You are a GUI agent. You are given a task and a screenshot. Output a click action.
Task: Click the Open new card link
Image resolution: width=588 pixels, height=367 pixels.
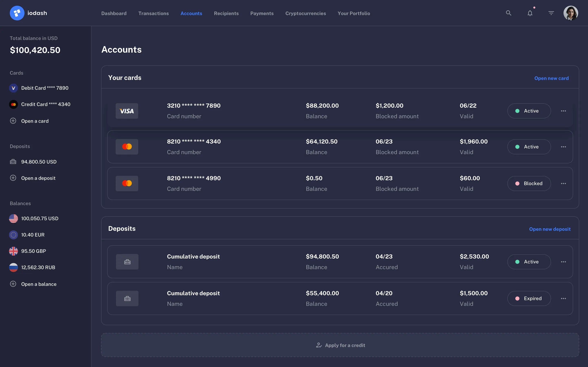tap(551, 78)
